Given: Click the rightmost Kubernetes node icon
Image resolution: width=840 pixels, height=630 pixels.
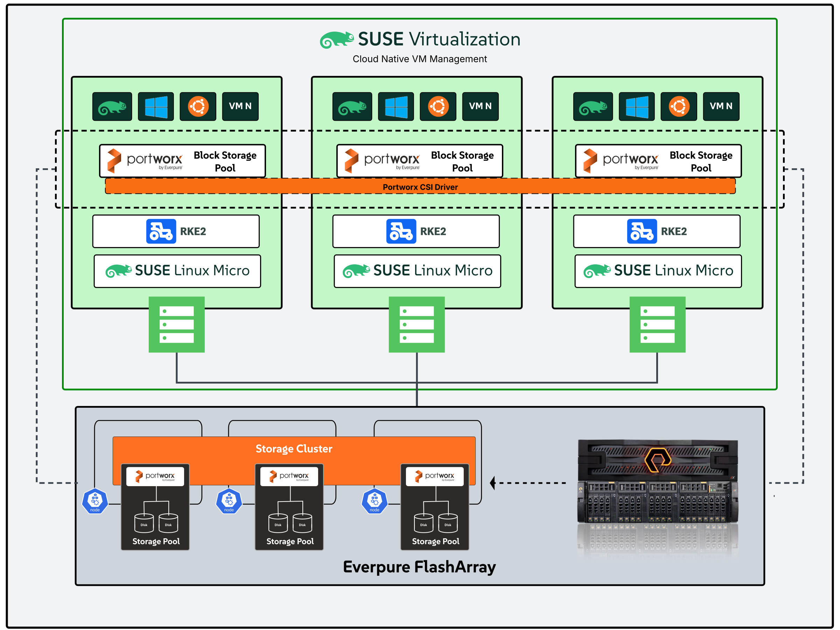Looking at the screenshot, I should [x=374, y=501].
